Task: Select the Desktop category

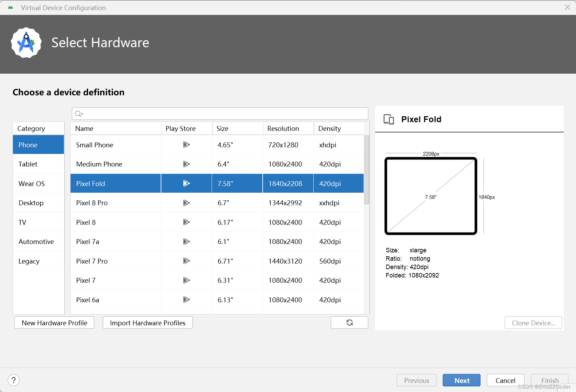Action: [38, 203]
